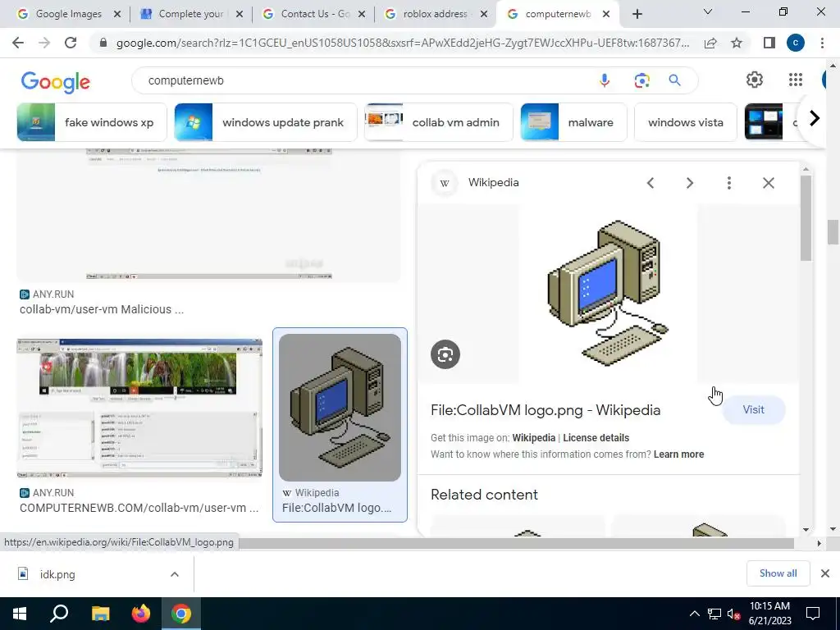Image resolution: width=840 pixels, height=630 pixels.
Task: Click the preview panel vertical scrollbar
Action: tap(806, 217)
